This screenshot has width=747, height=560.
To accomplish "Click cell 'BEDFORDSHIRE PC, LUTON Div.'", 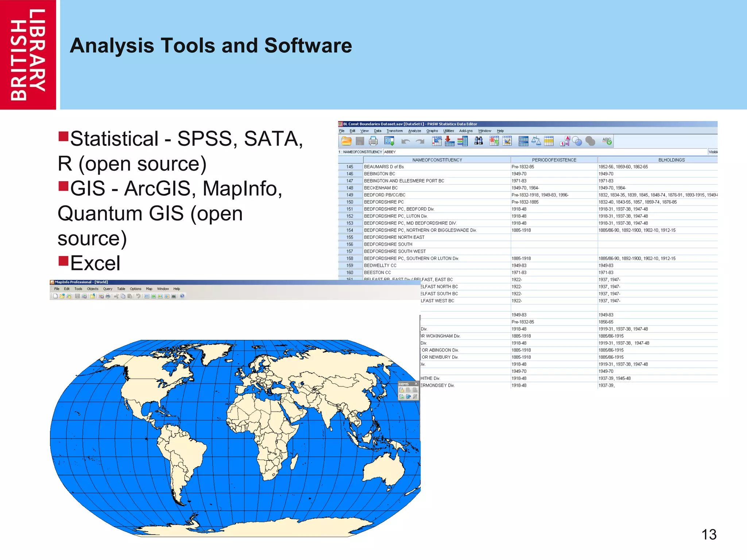I will coord(437,216).
